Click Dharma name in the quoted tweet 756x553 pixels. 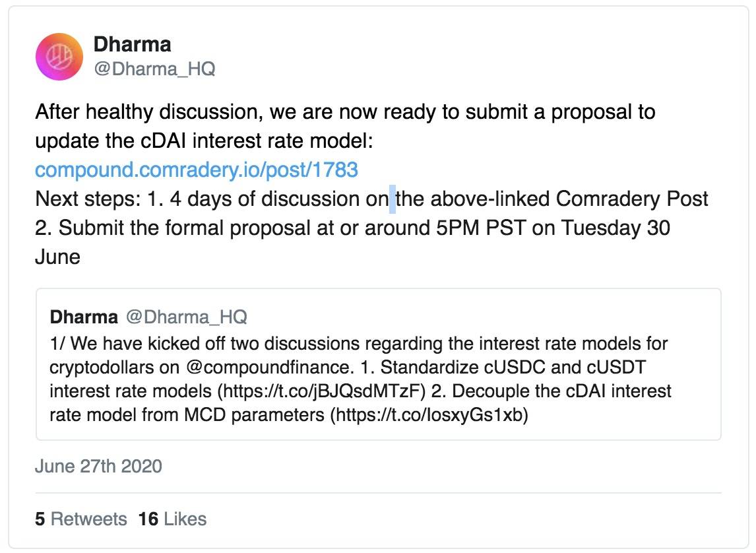tap(84, 317)
